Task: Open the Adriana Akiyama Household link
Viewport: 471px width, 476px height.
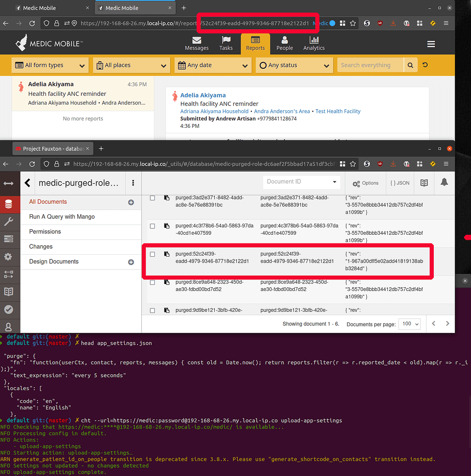Action: (214, 111)
